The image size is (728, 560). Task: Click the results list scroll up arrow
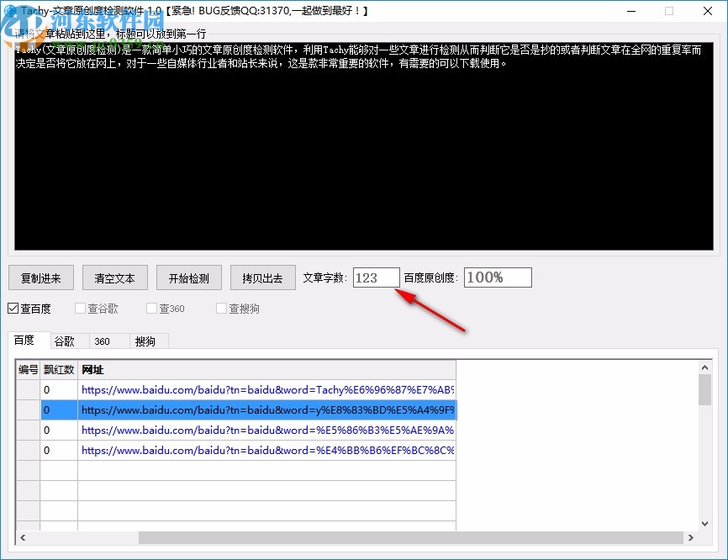coord(704,367)
